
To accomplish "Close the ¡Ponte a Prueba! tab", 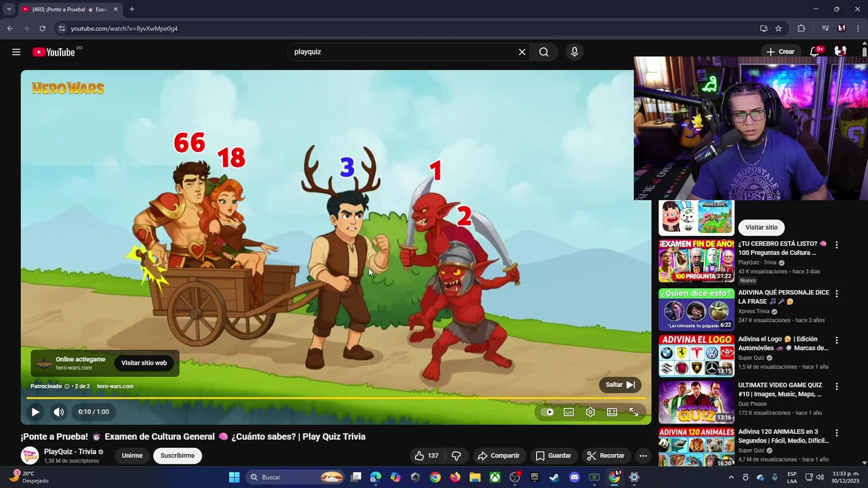I will click(x=115, y=9).
